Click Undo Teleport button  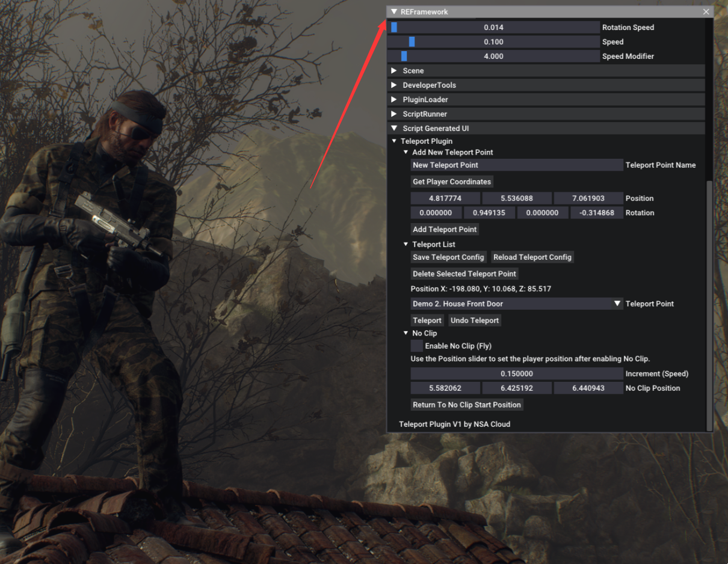[475, 320]
